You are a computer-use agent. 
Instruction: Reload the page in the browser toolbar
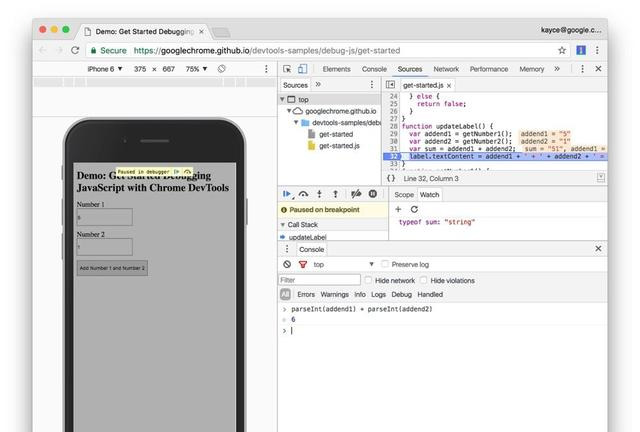[75, 50]
